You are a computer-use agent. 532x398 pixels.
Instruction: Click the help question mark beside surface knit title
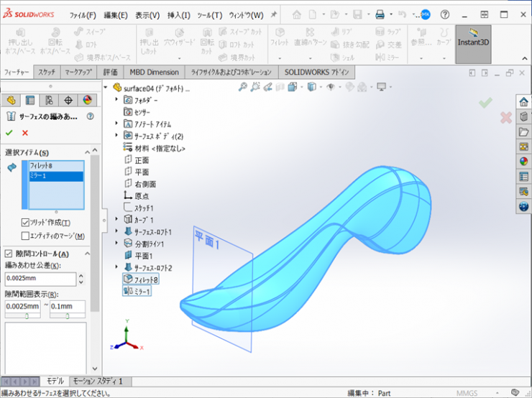(x=91, y=116)
